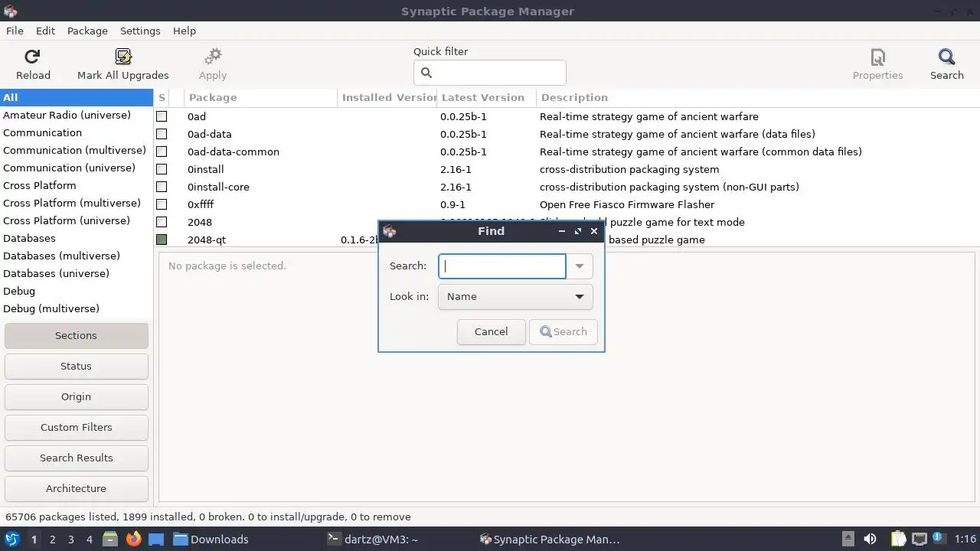Switch to the Downloads taskbar window
The height and width of the screenshot is (551, 980).
click(211, 540)
